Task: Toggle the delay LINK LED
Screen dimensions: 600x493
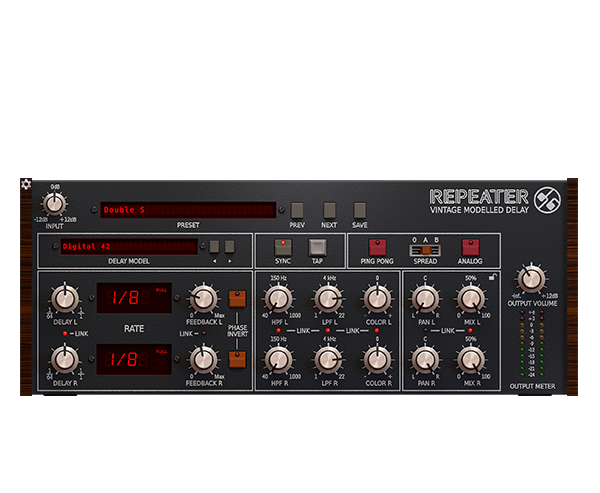Action: click(x=65, y=334)
